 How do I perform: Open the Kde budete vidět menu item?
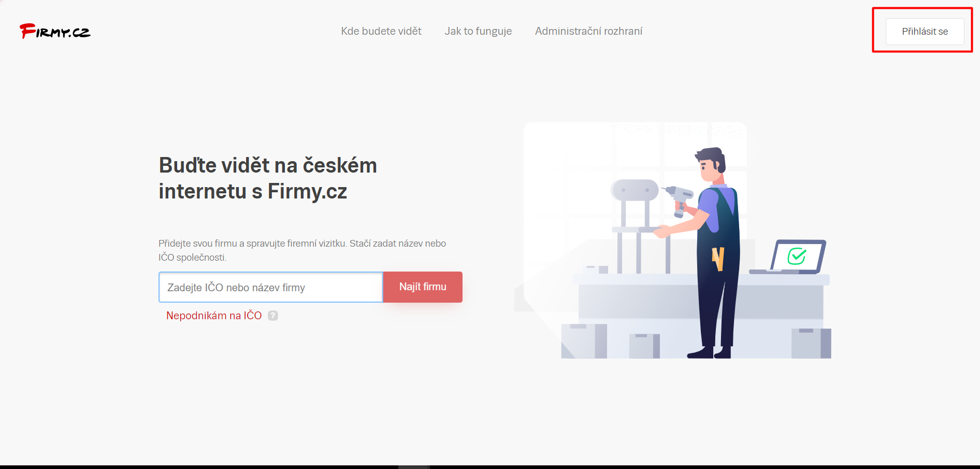tap(381, 31)
